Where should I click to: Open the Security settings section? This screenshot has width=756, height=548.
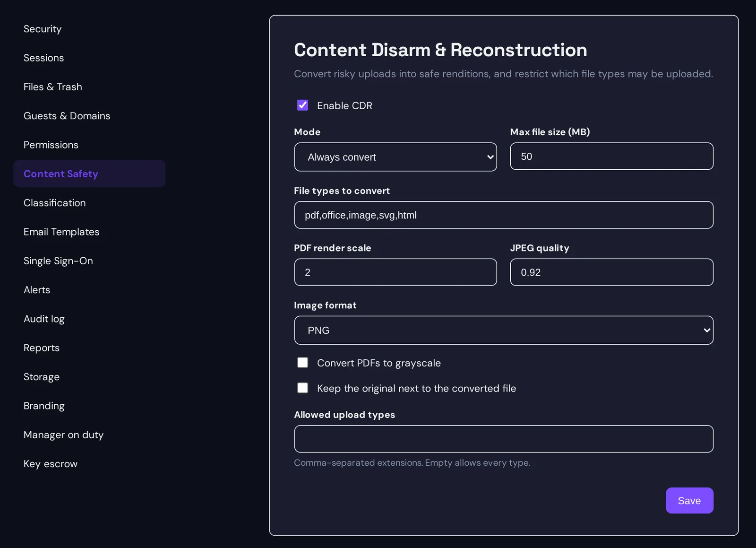89,29
